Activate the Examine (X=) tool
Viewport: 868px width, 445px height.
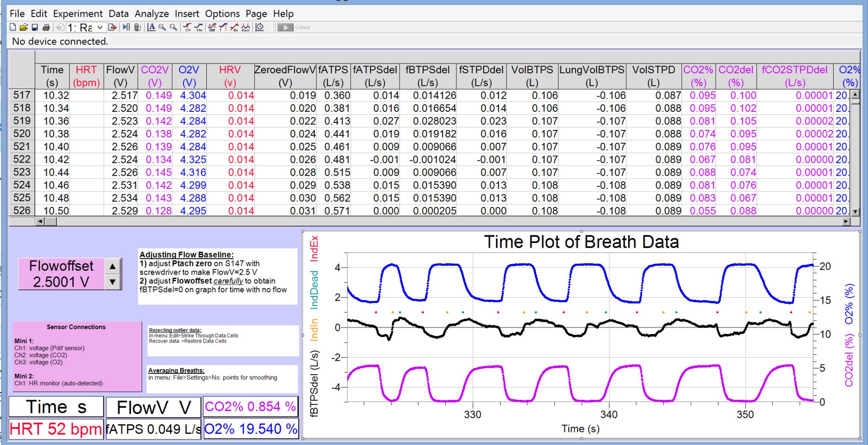point(187,28)
